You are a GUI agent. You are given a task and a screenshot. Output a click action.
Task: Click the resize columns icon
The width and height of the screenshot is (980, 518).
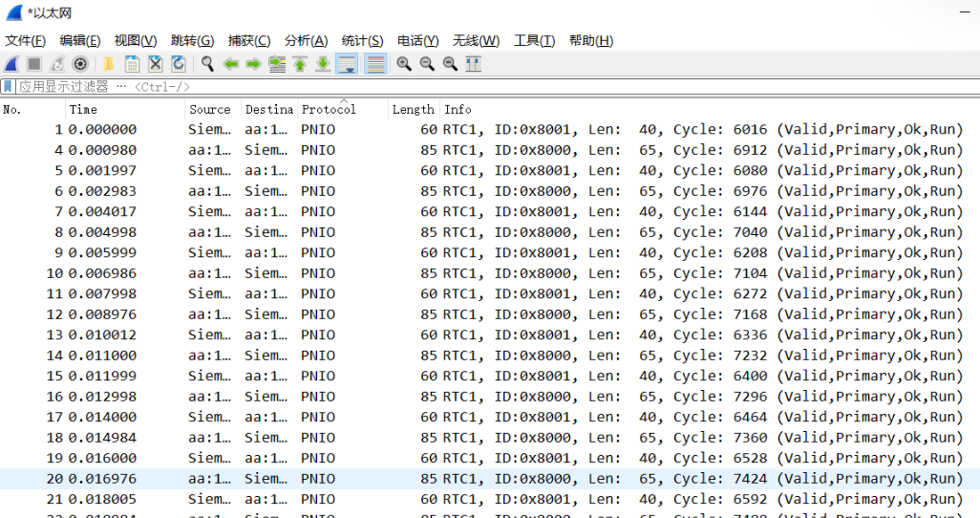pos(474,64)
